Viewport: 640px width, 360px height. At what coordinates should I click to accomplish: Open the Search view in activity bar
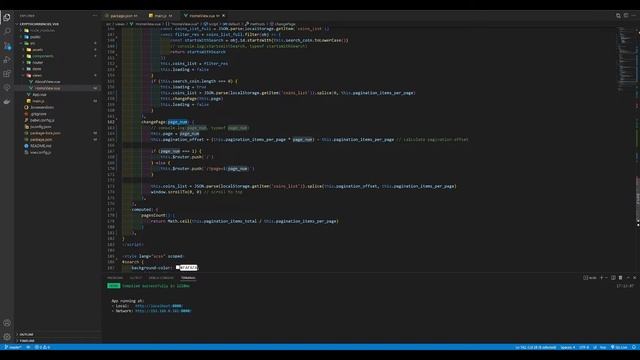point(7,31)
